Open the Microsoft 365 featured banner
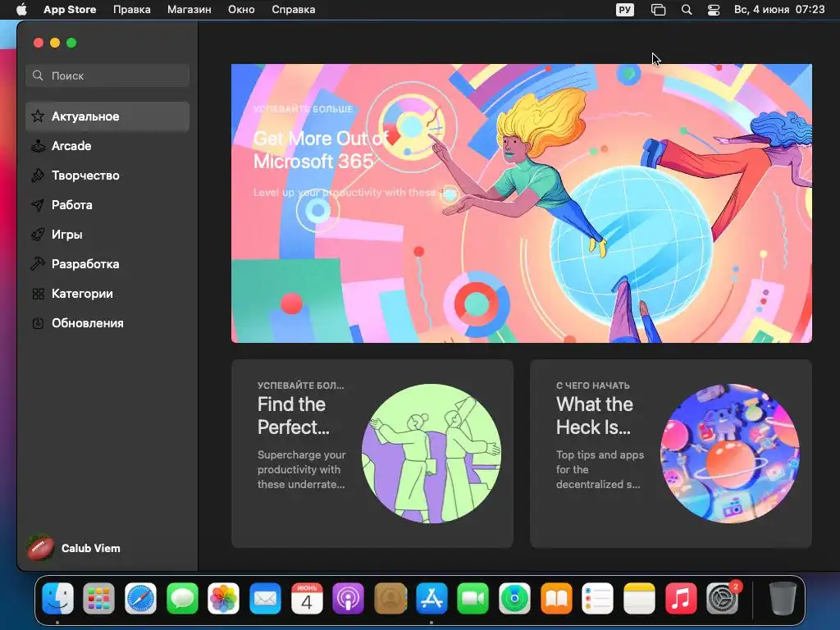The height and width of the screenshot is (630, 840). pyautogui.click(x=521, y=203)
